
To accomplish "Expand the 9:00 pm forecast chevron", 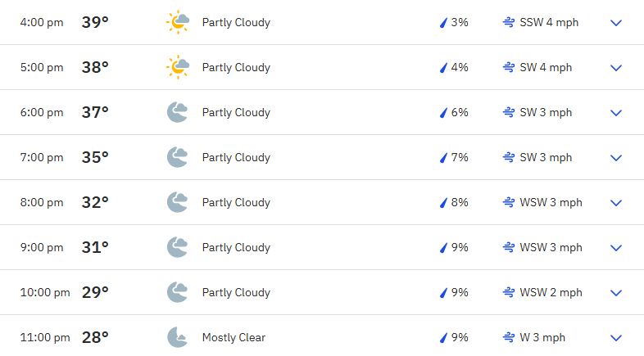I will (616, 248).
